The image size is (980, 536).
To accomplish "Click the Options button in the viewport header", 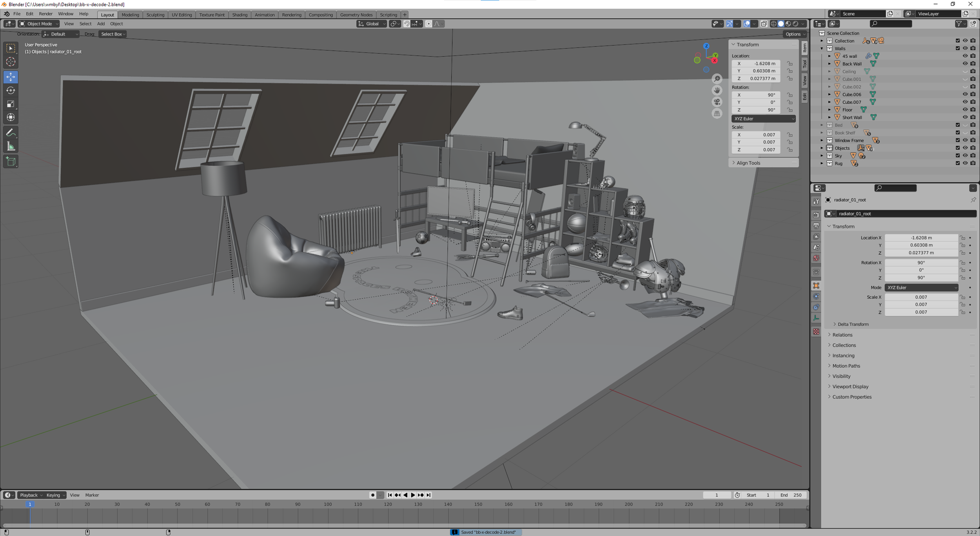I will (795, 34).
